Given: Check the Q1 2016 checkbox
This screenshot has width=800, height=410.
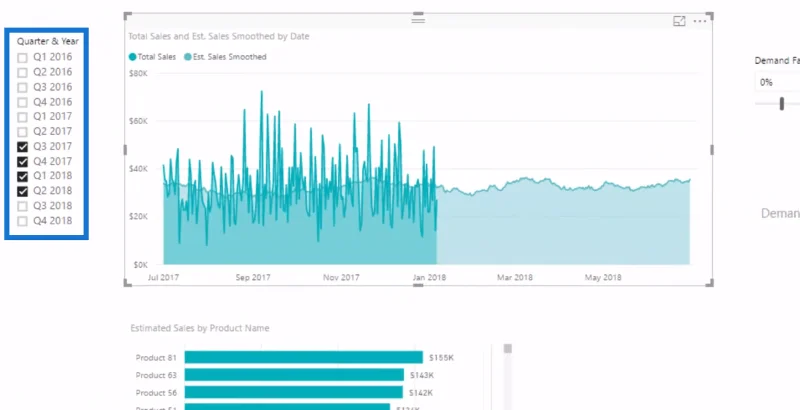Looking at the screenshot, I should pos(22,58).
